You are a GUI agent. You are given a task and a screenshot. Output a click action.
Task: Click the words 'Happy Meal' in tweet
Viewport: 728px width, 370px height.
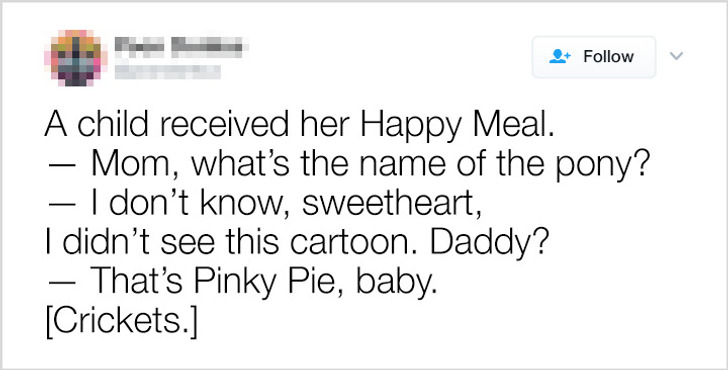(x=456, y=125)
